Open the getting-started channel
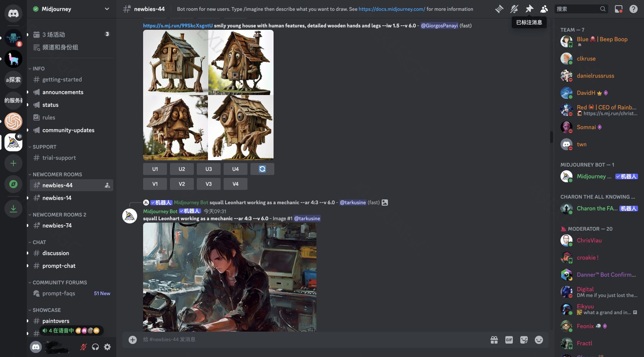 72,79
